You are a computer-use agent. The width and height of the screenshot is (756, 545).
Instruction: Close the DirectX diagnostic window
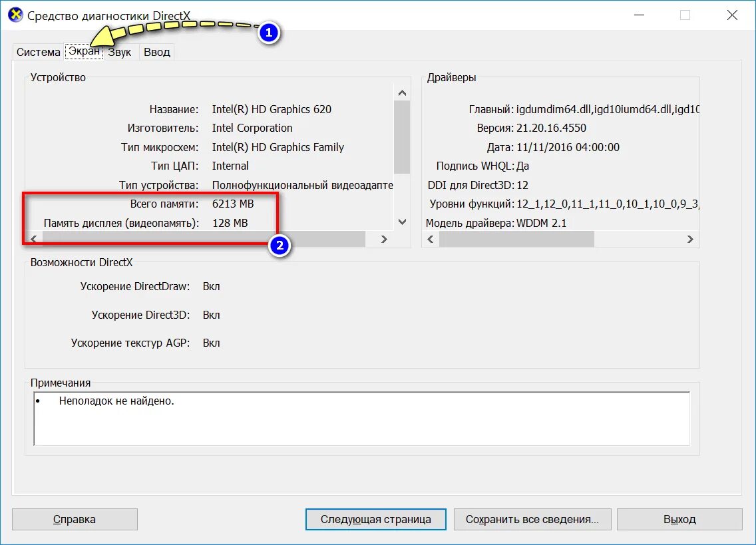pyautogui.click(x=732, y=15)
